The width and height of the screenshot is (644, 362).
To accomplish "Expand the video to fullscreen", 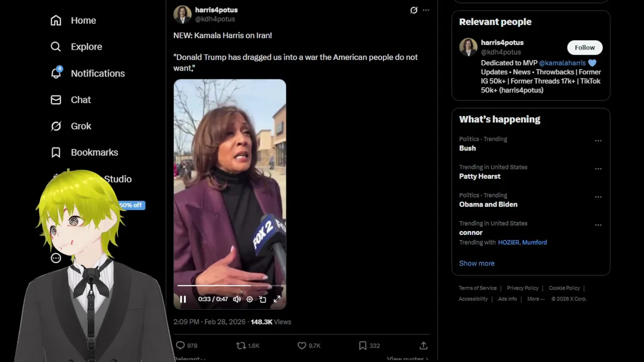I will (x=277, y=299).
